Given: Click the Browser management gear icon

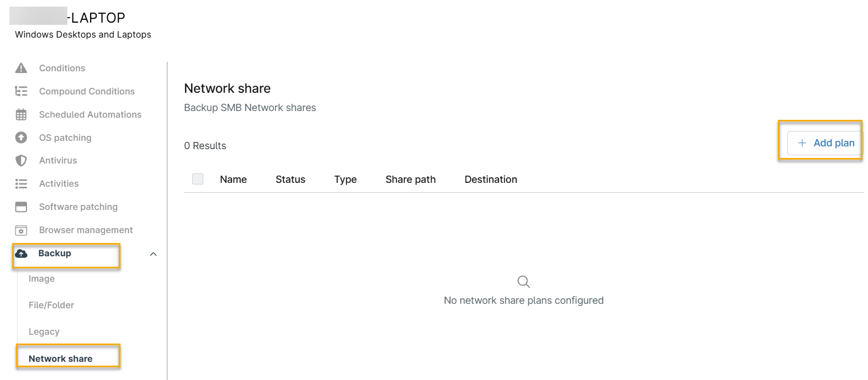Looking at the screenshot, I should pyautogui.click(x=21, y=230).
